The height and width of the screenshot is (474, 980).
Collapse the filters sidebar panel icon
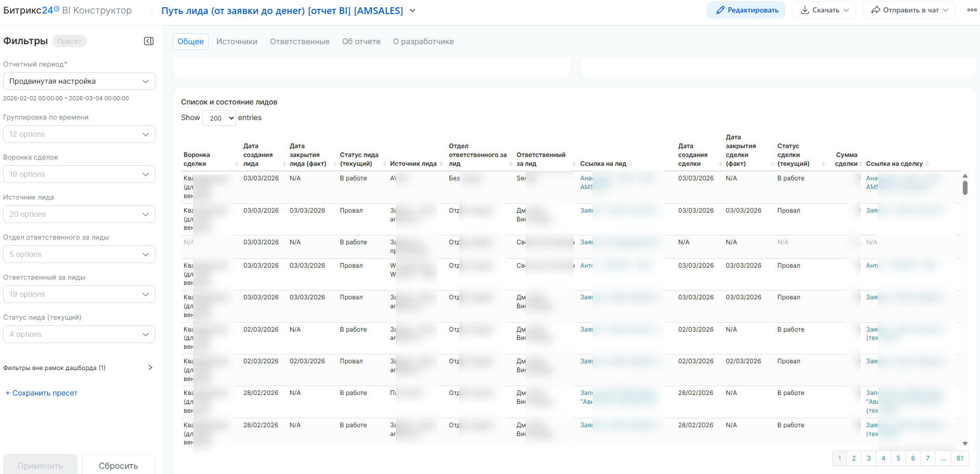tap(149, 41)
